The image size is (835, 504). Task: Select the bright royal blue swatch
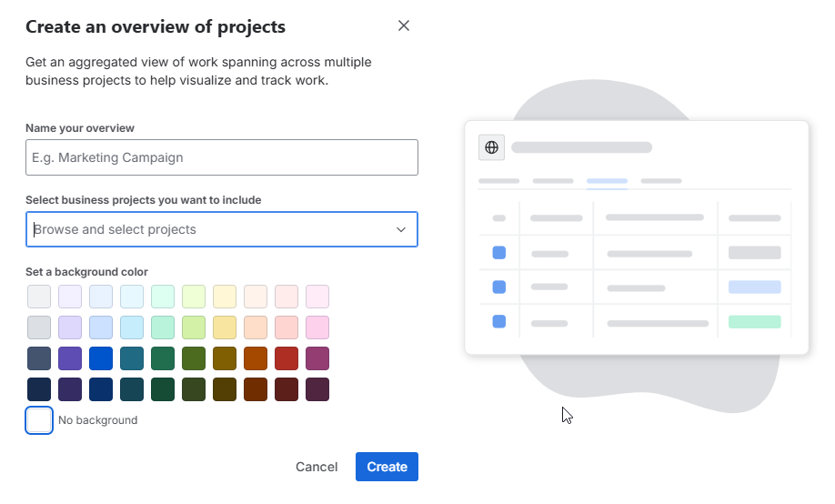(101, 358)
